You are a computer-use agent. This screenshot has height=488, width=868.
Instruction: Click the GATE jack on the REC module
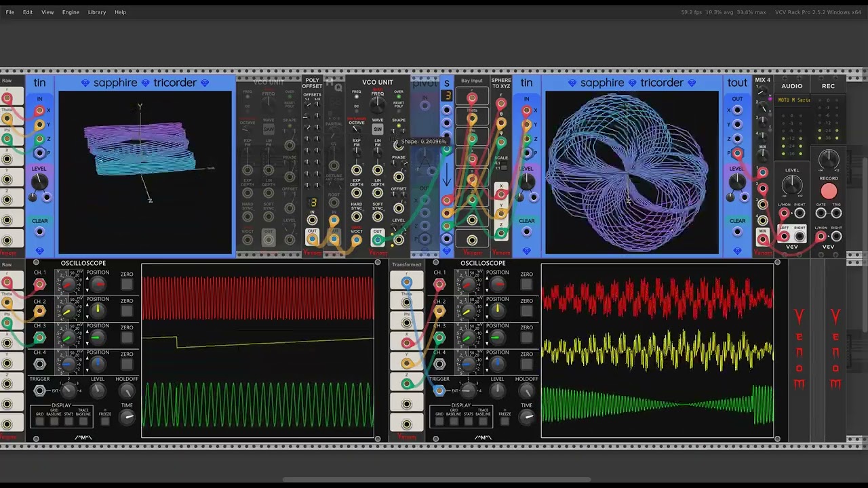coord(821,213)
